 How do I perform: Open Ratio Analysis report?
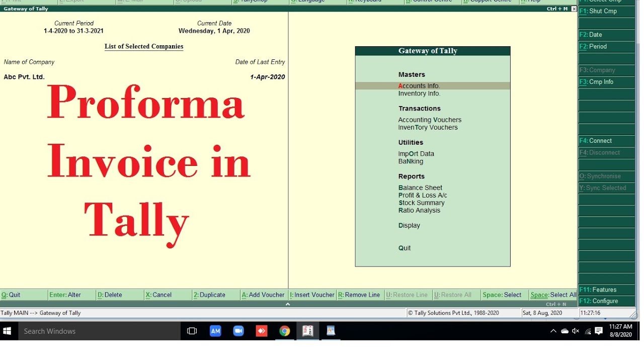pos(419,210)
